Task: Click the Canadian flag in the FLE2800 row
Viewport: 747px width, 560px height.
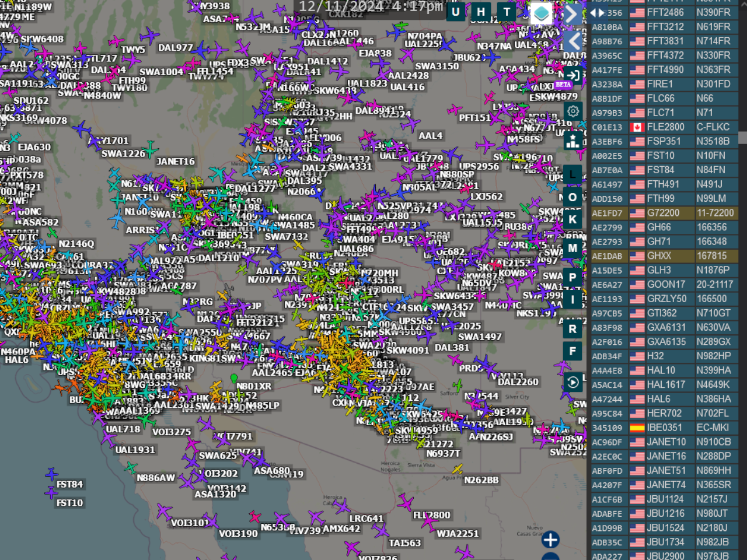Action: click(637, 127)
